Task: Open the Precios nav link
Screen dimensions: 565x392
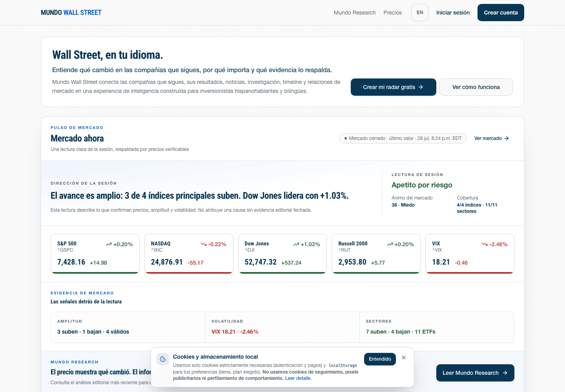Action: click(393, 13)
